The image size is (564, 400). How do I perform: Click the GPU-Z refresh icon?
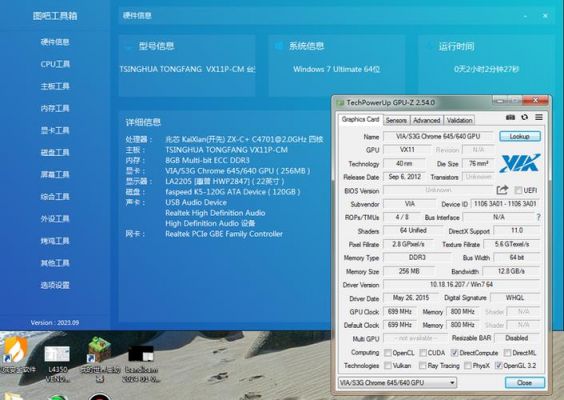524,117
